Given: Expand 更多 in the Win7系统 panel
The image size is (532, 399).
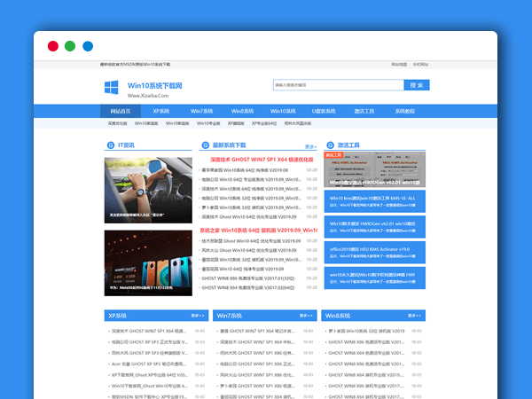Looking at the screenshot, I should pyautogui.click(x=308, y=315).
